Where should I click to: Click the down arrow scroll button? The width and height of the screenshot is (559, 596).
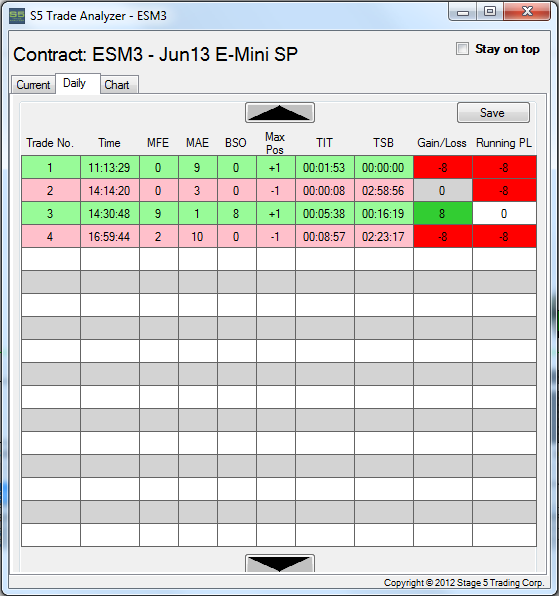(280, 563)
